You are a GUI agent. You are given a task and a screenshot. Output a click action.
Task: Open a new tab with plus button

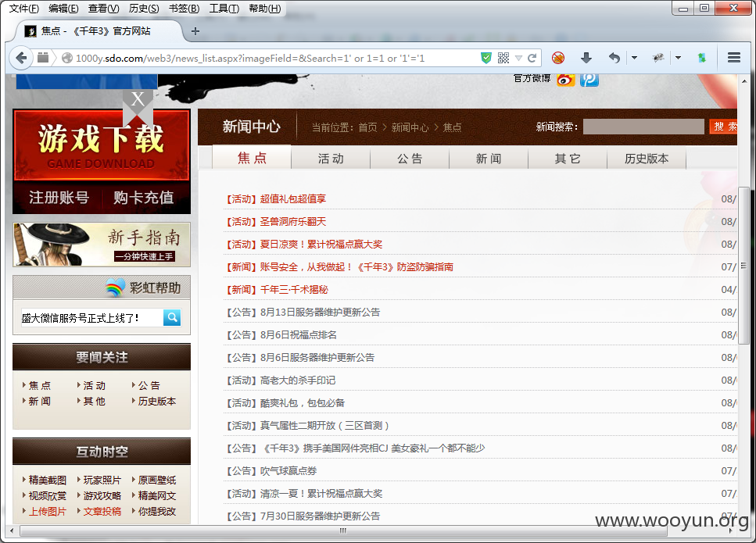[x=195, y=31]
